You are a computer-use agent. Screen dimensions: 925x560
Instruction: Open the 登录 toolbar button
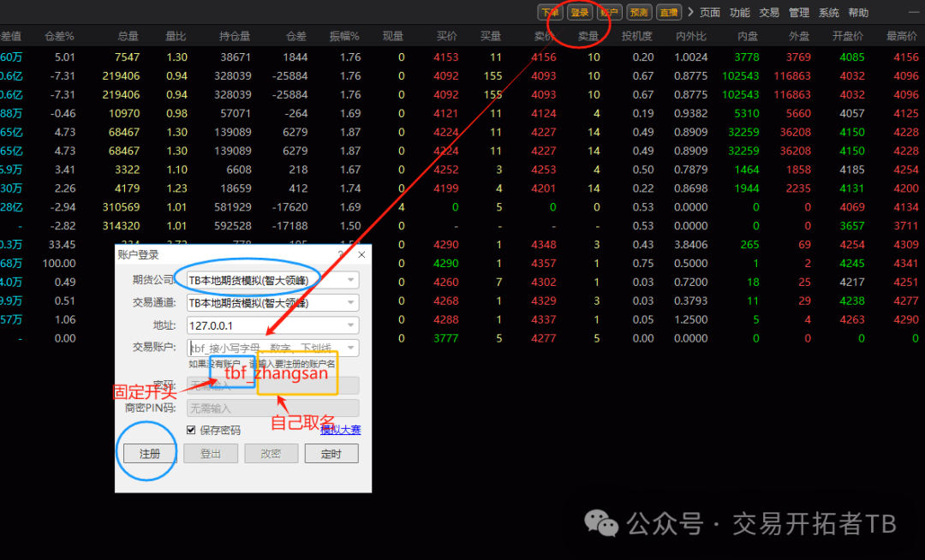(x=579, y=12)
